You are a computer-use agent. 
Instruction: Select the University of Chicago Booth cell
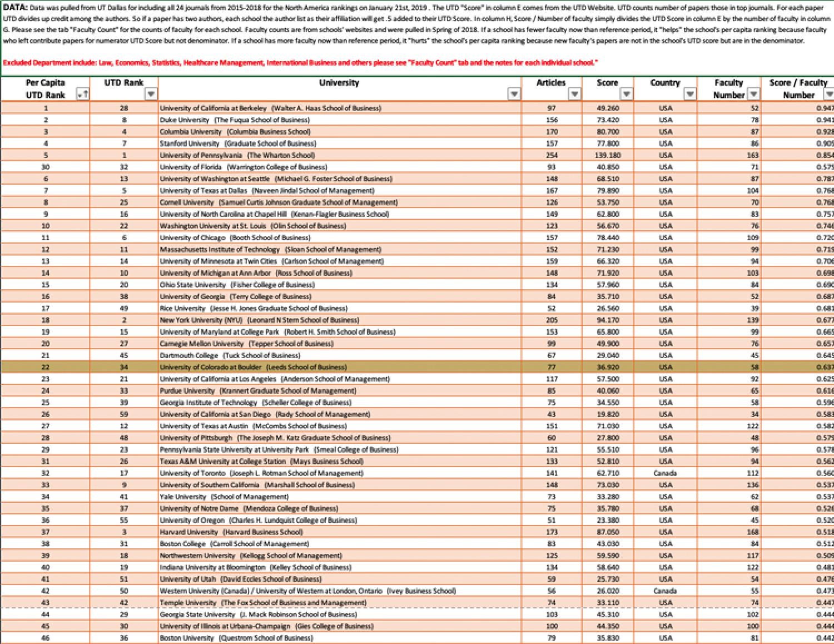point(340,237)
